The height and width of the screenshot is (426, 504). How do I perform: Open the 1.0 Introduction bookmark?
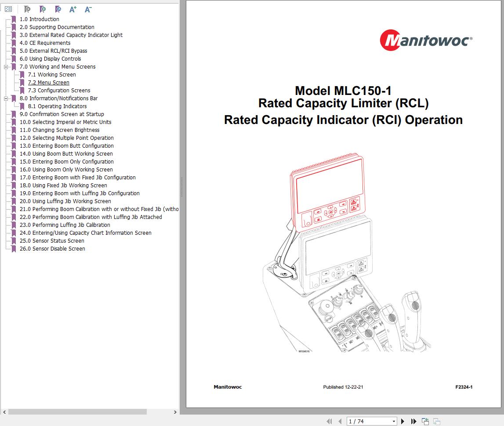click(x=39, y=19)
